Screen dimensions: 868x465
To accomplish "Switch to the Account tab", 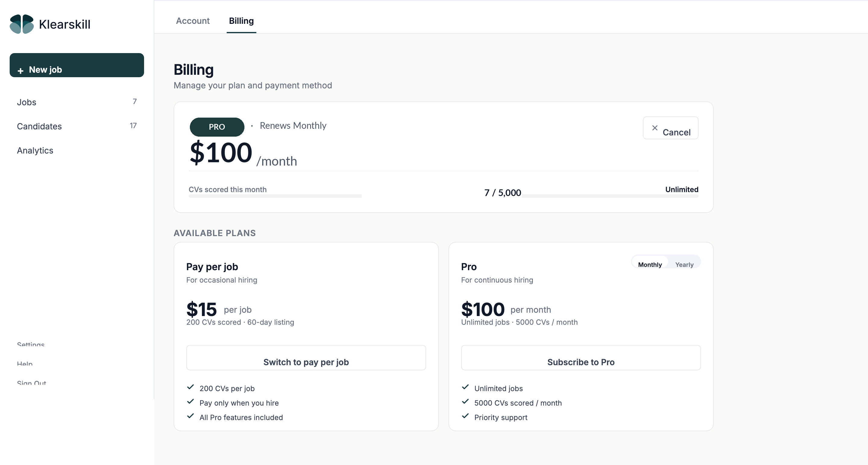I will tap(193, 21).
